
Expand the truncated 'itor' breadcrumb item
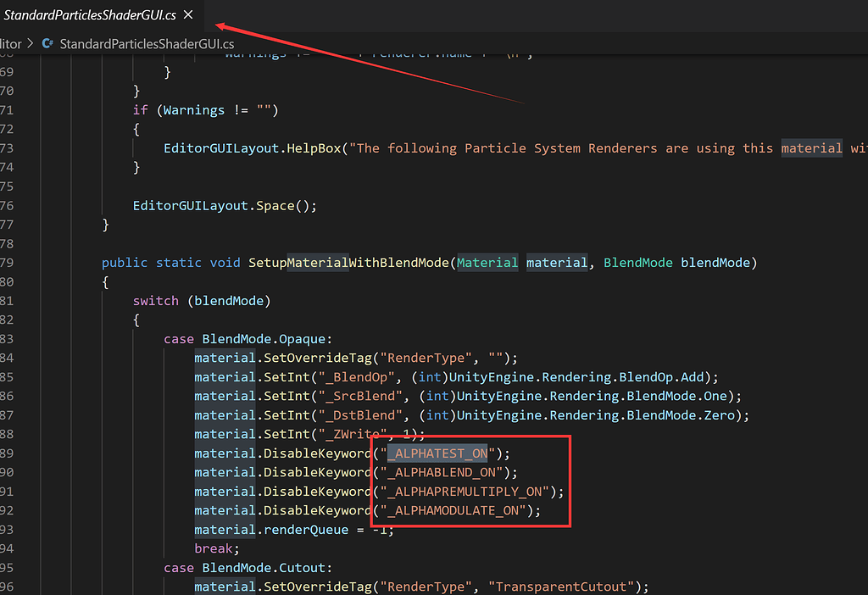point(10,43)
